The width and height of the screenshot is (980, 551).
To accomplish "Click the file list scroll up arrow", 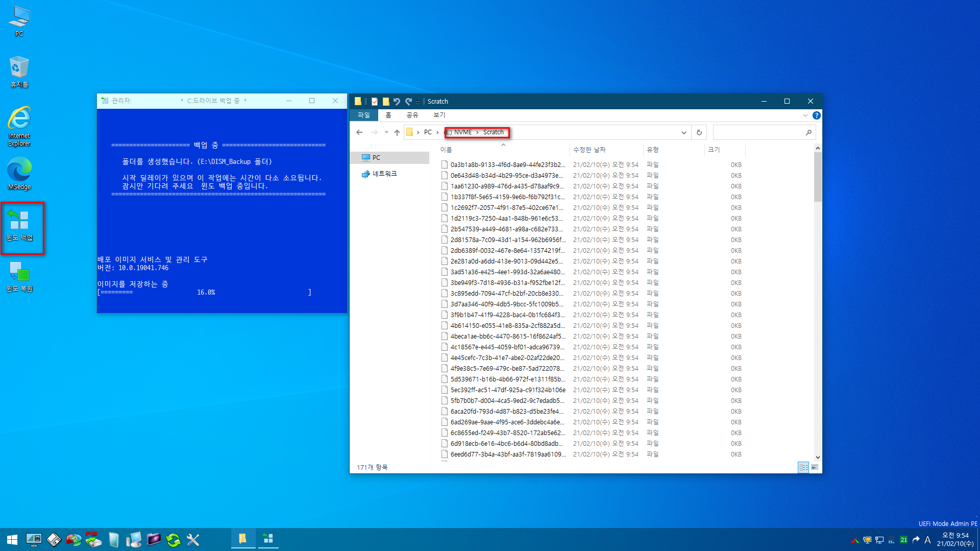I will click(x=818, y=148).
